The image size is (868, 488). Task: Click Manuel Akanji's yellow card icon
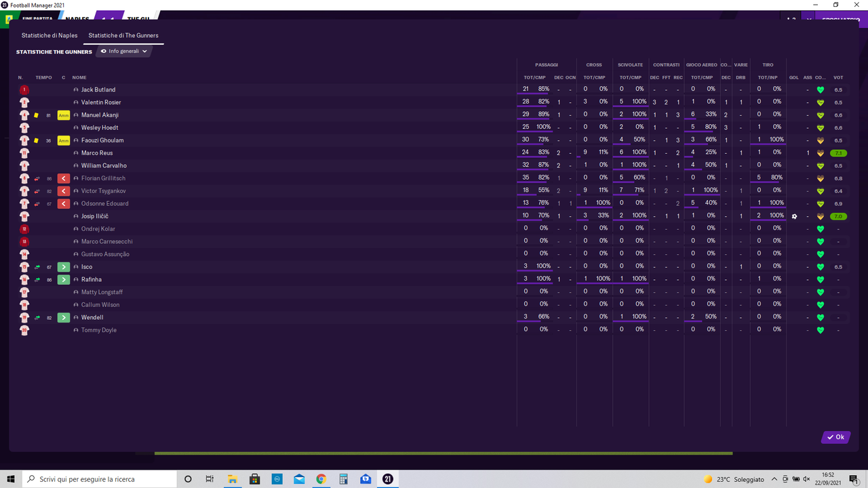[37, 115]
